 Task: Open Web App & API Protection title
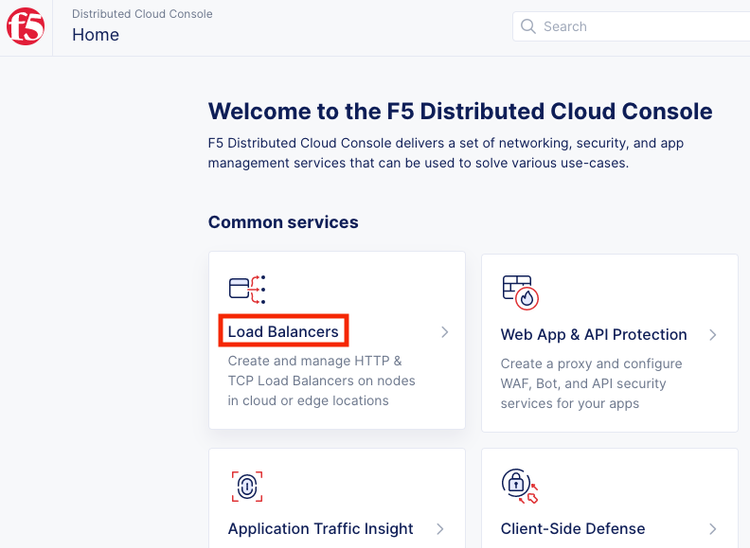point(593,335)
